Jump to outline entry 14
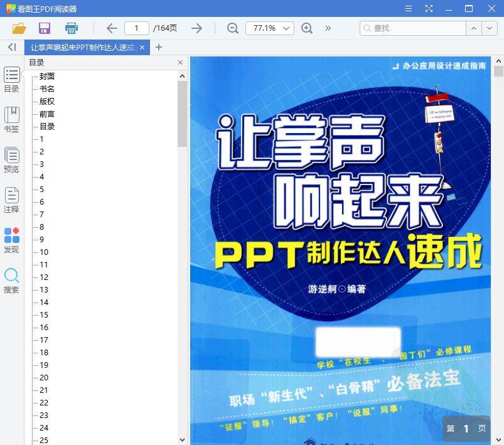Screen dimensions: 504x445 tap(44, 302)
